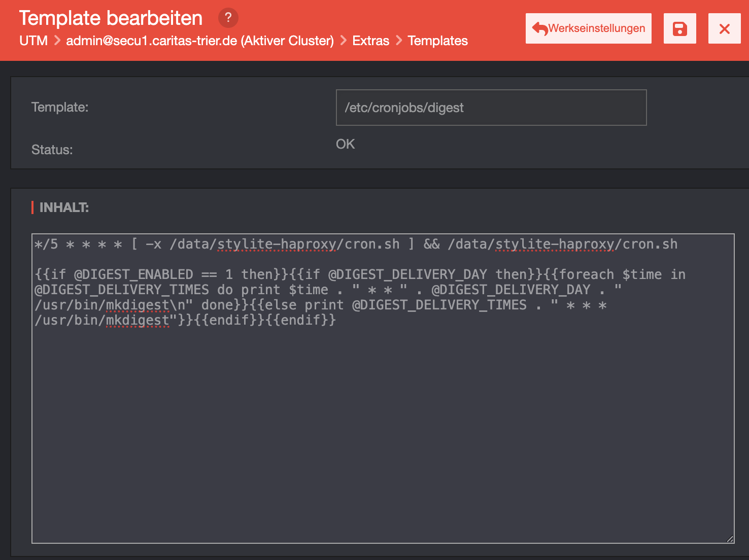Click the OK status text
The width and height of the screenshot is (749, 560).
(346, 144)
